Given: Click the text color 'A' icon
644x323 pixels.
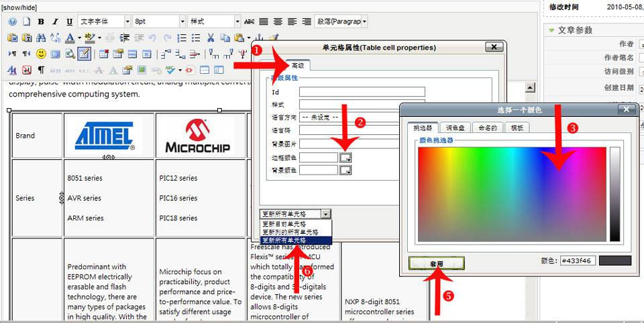Looking at the screenshot, I should click(x=70, y=38).
